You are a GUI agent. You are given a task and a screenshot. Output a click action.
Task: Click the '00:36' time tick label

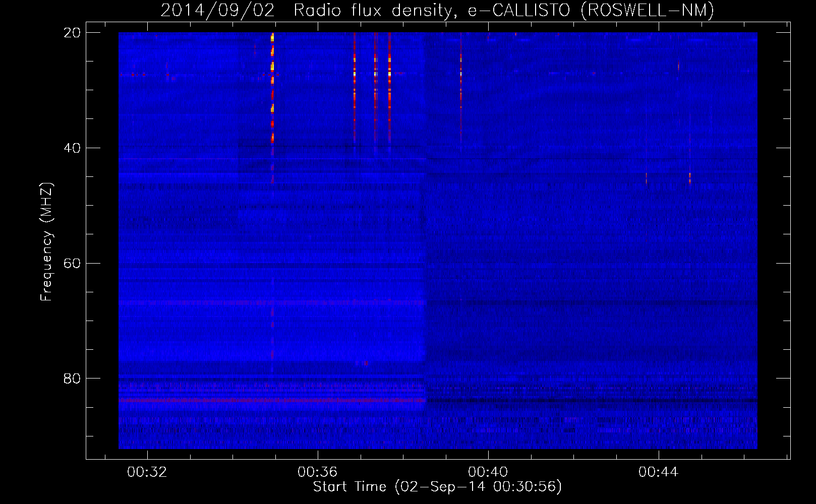[x=317, y=472]
